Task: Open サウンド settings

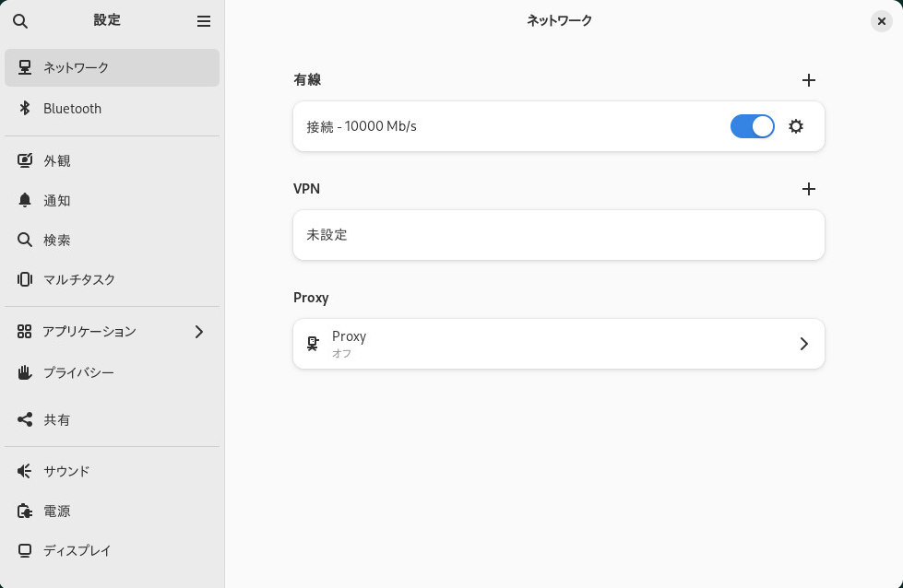Action: point(66,471)
